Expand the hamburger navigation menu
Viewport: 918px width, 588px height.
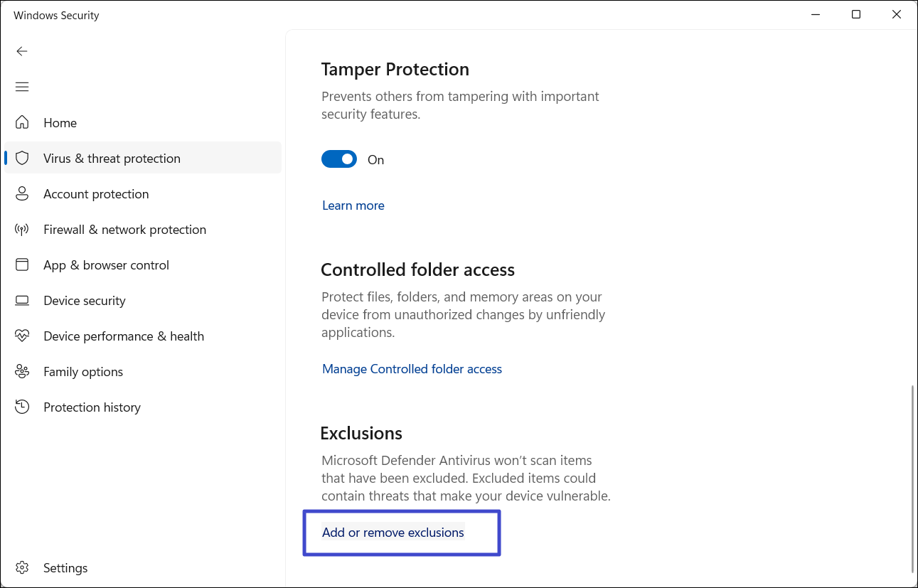(22, 87)
